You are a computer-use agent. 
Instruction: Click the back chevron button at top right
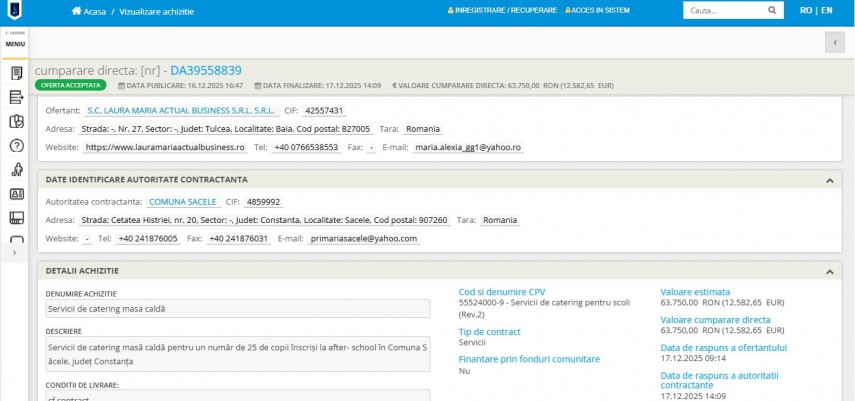point(834,41)
